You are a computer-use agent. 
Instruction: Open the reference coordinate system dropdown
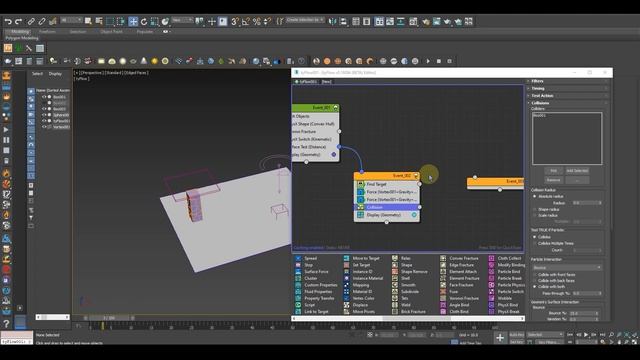(182, 20)
